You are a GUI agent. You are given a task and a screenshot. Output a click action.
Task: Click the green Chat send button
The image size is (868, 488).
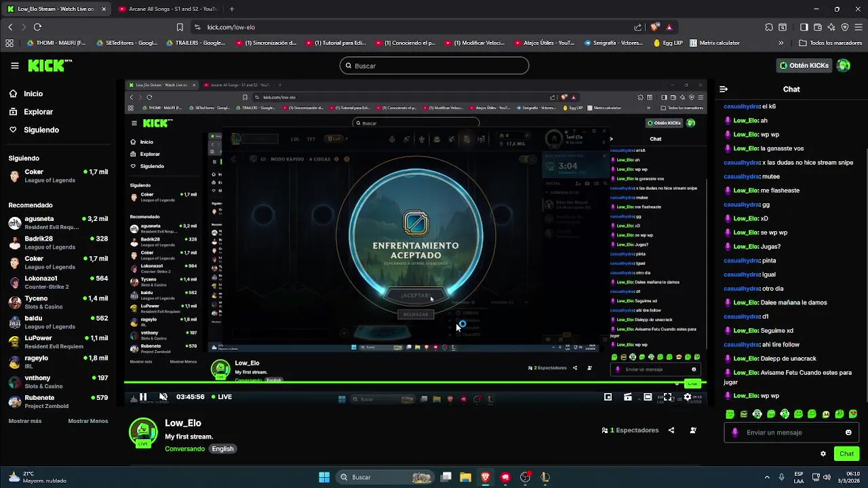[x=847, y=454]
